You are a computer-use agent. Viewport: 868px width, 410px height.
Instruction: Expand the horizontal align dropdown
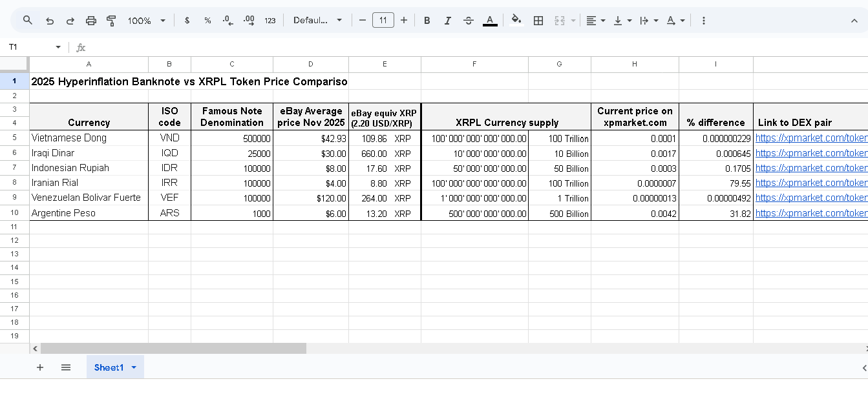595,21
